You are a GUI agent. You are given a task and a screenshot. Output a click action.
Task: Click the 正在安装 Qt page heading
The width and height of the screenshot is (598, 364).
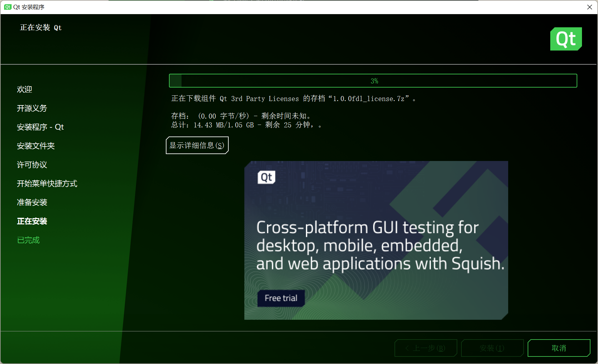pyautogui.click(x=41, y=28)
